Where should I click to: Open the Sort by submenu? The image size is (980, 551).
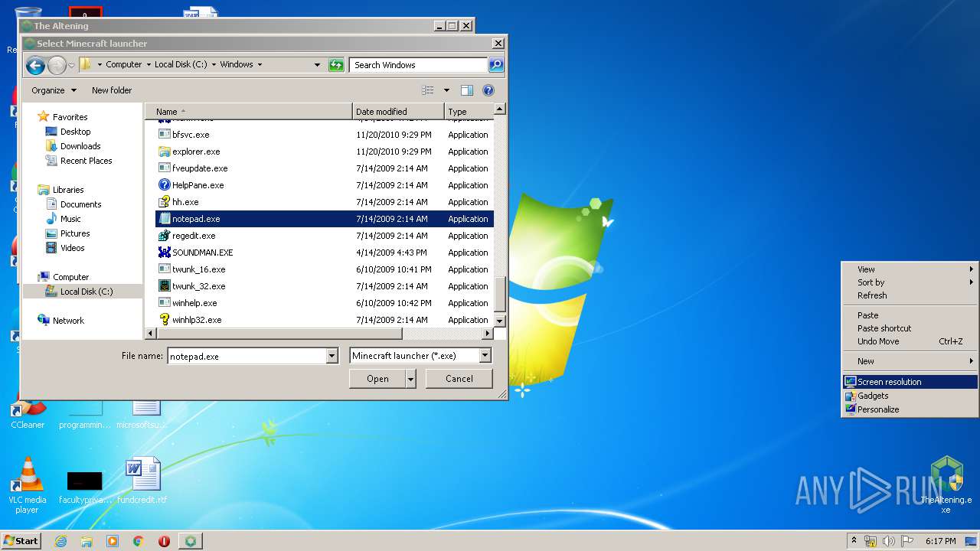(x=910, y=282)
